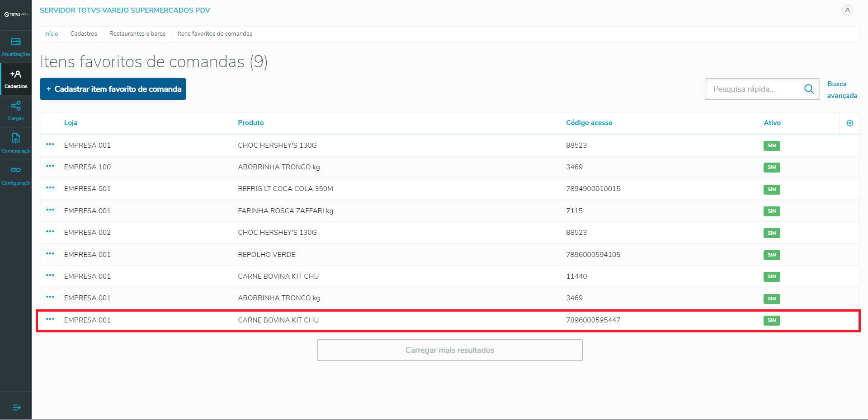This screenshot has width=868, height=420.
Task: Select code 7896000595447 cell
Action: click(x=593, y=320)
